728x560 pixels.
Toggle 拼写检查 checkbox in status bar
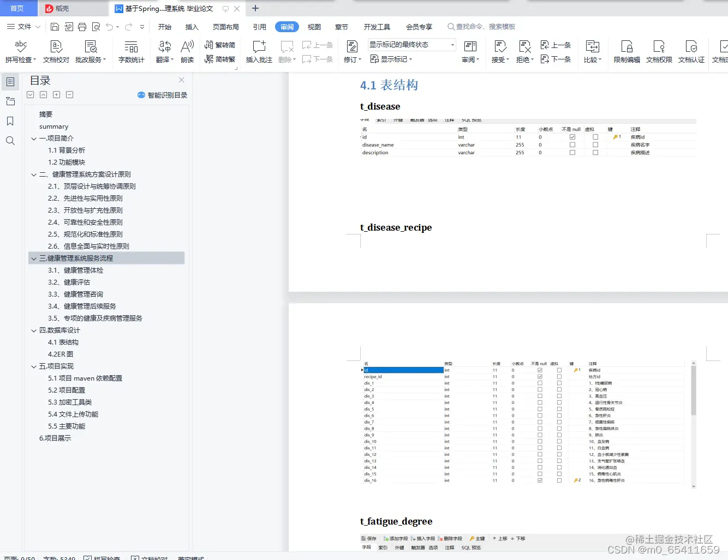pyautogui.click(x=87, y=558)
